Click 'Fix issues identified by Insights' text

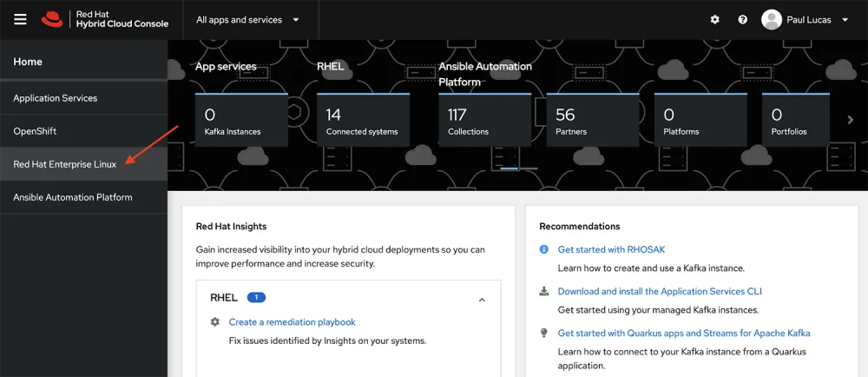pos(328,341)
